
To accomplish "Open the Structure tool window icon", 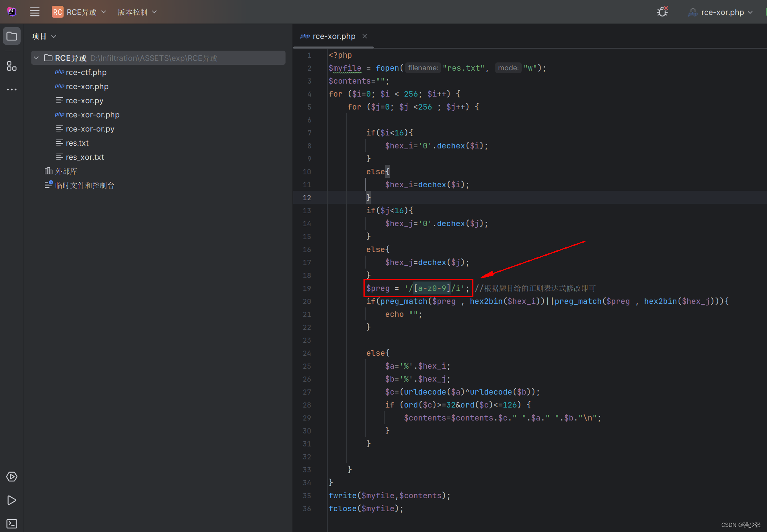I will (12, 66).
